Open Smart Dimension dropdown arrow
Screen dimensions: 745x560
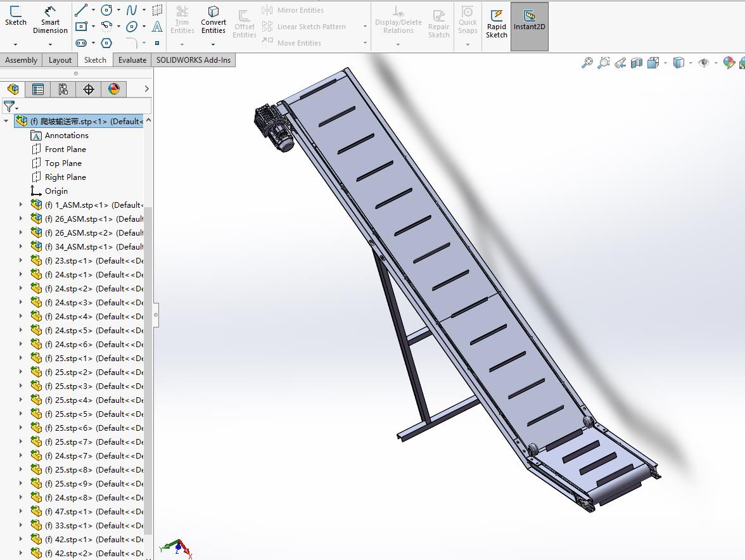(50, 44)
